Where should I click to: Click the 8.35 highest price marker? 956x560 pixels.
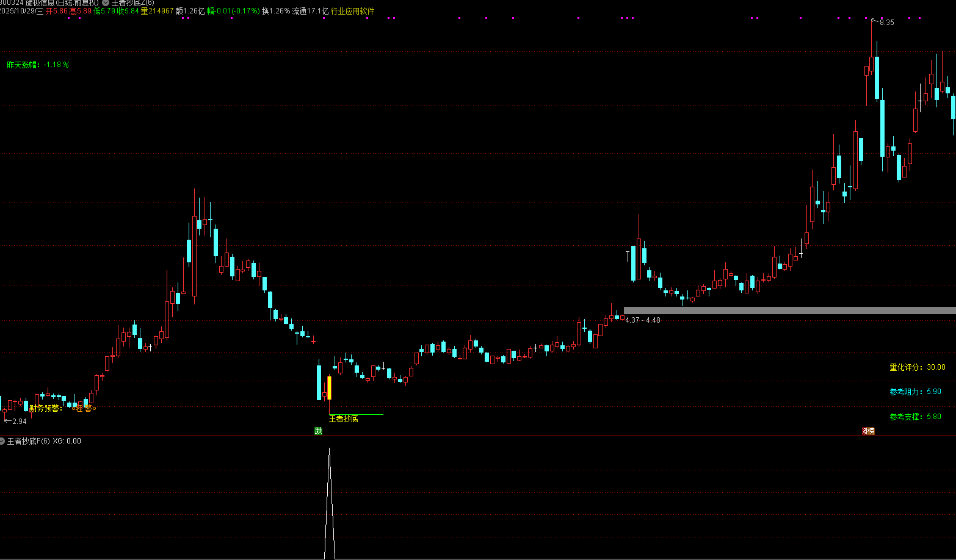(x=886, y=23)
